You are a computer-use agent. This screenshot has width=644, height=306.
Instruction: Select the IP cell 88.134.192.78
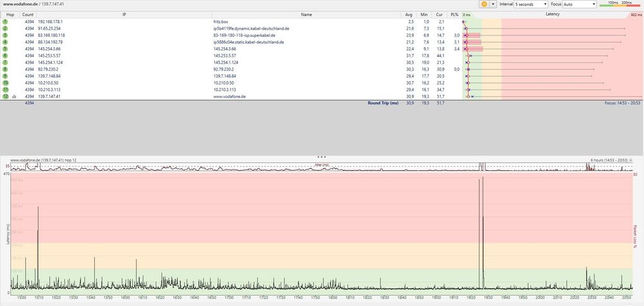[50, 42]
